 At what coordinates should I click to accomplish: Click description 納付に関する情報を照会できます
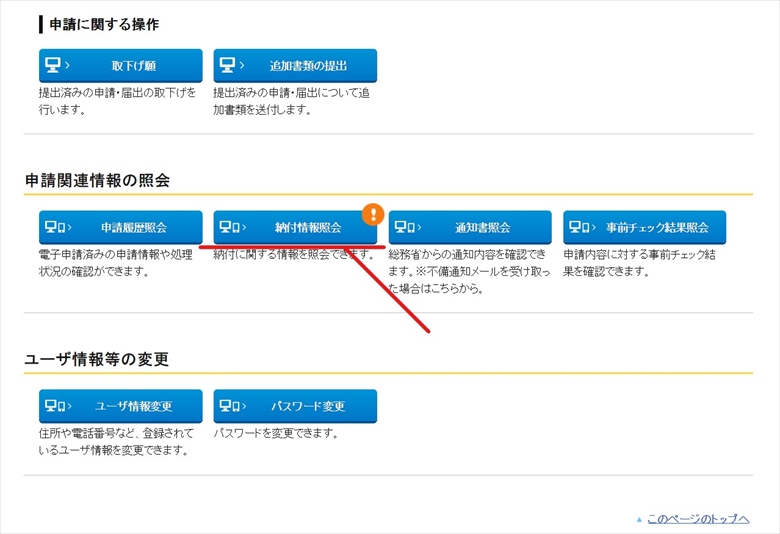point(293,254)
